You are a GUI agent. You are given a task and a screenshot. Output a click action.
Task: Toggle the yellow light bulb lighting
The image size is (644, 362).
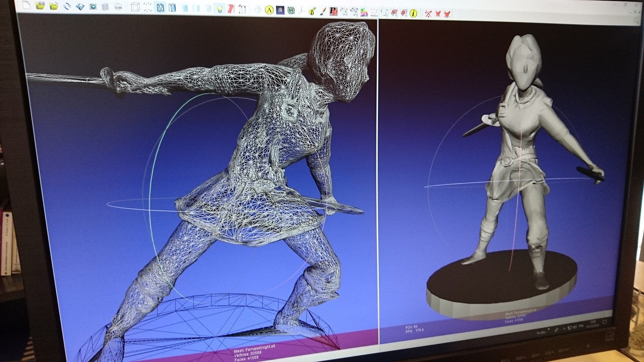pos(219,9)
